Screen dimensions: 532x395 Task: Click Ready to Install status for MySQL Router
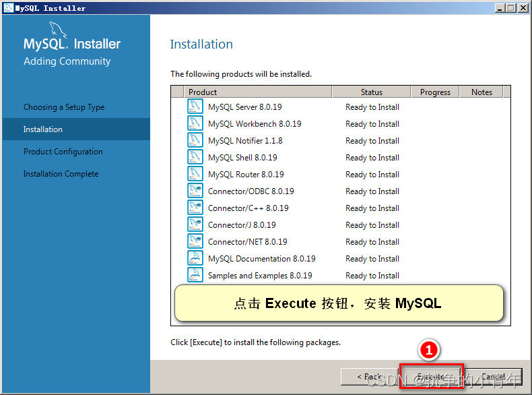click(372, 174)
